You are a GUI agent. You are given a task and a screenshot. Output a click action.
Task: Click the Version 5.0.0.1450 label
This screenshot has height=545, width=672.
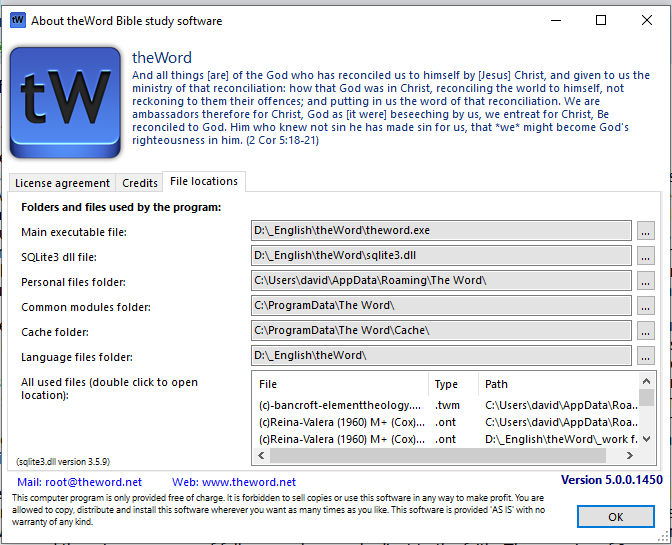(x=612, y=480)
